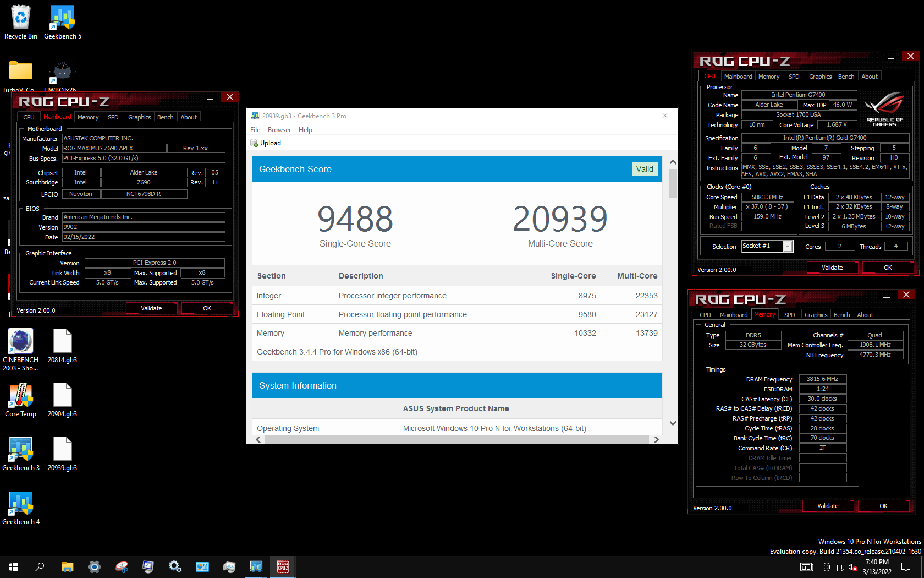The image size is (924, 578).
Task: Open the Geekbench 4 desktop shortcut
Action: coord(21,508)
